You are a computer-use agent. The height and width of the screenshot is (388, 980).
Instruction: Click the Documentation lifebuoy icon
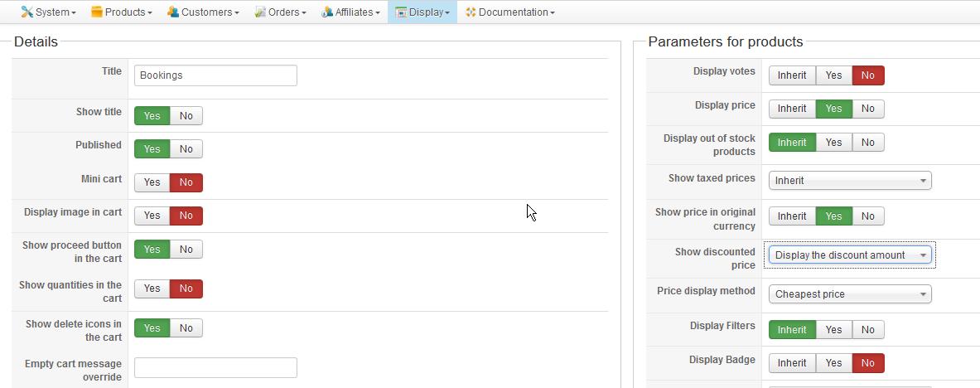(471, 12)
